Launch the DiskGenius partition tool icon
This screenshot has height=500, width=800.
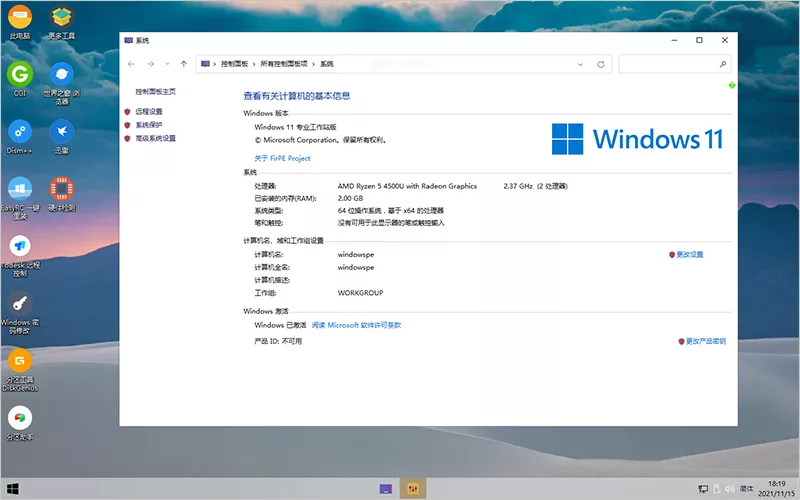pos(20,370)
